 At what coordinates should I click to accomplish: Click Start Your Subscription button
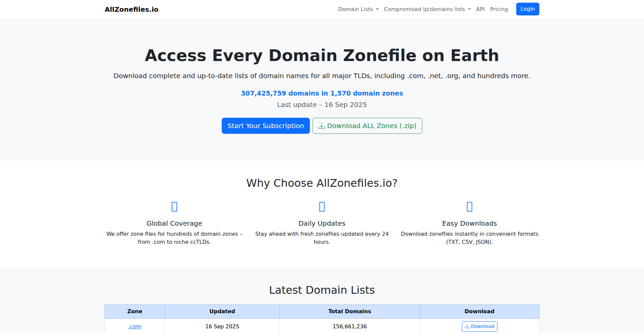[266, 126]
